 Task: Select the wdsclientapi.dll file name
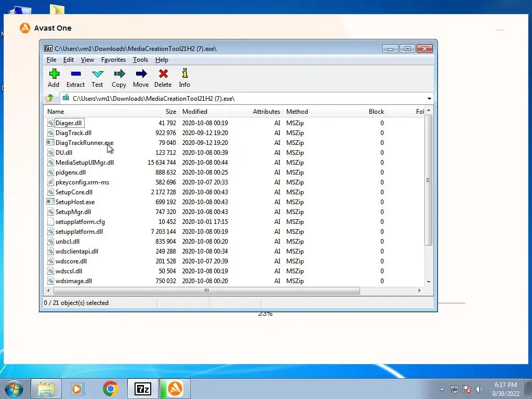[77, 251]
